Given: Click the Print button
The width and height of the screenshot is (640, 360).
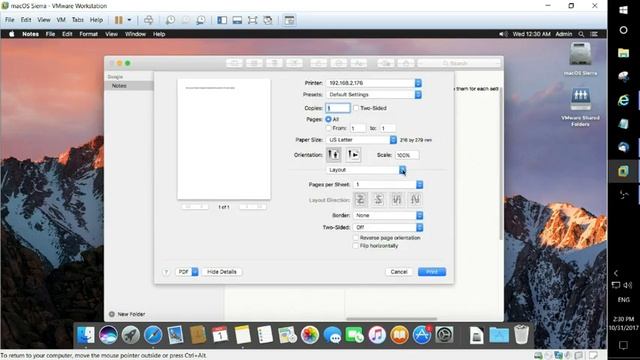Looking at the screenshot, I should pyautogui.click(x=432, y=272).
